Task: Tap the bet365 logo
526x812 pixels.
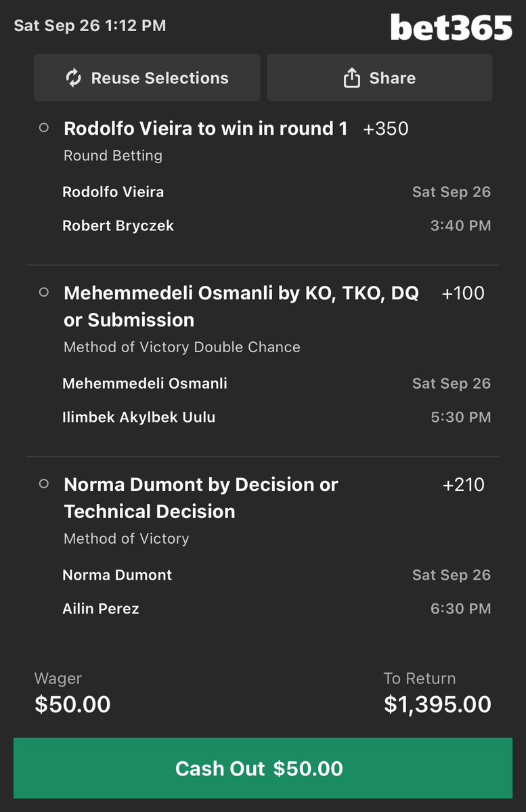Action: 451,27
